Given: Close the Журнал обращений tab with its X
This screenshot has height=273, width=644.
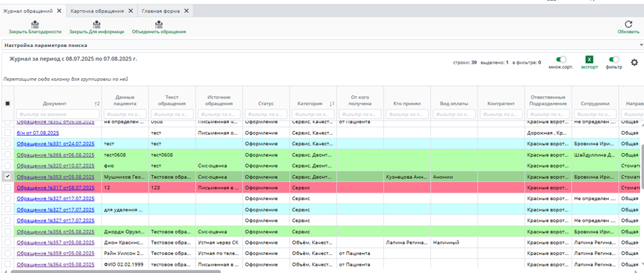Looking at the screenshot, I should pos(59,11).
